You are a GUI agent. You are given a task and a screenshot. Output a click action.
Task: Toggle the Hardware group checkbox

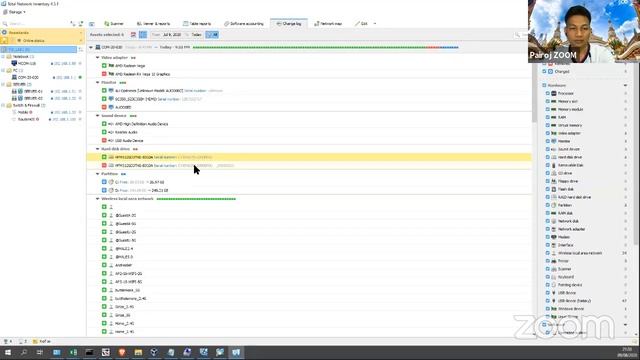(544, 85)
